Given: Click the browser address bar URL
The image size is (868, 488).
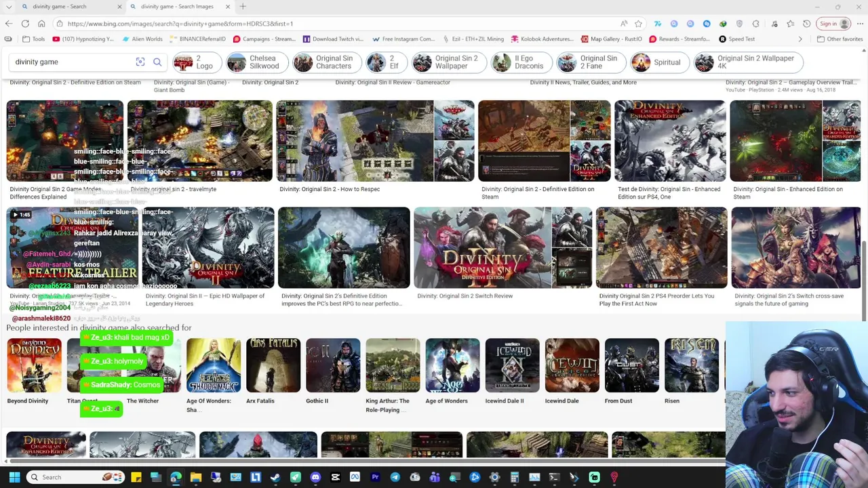Looking at the screenshot, I should click(x=180, y=24).
